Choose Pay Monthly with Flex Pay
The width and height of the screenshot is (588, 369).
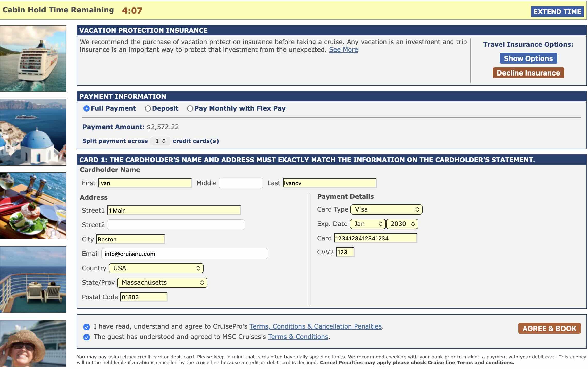(x=190, y=108)
